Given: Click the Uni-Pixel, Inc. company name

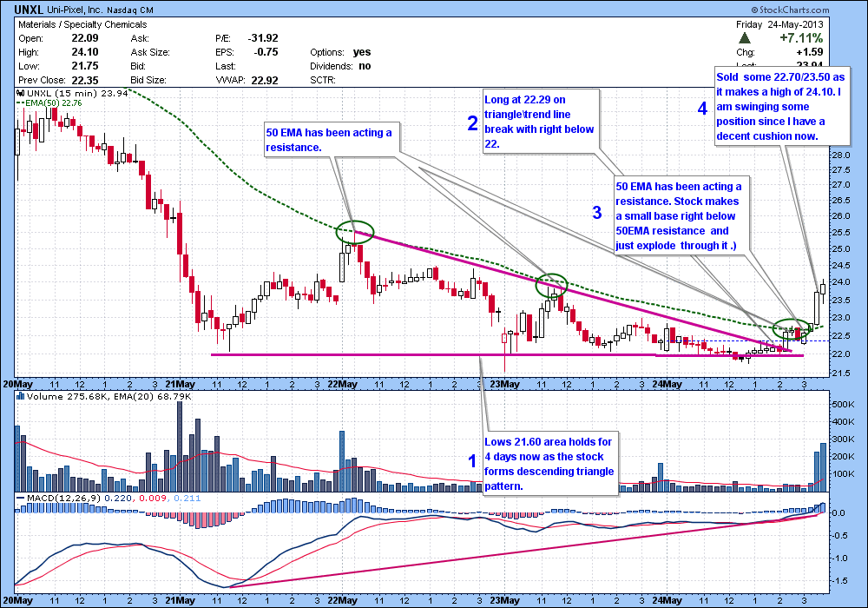Looking at the screenshot, I should click(75, 10).
